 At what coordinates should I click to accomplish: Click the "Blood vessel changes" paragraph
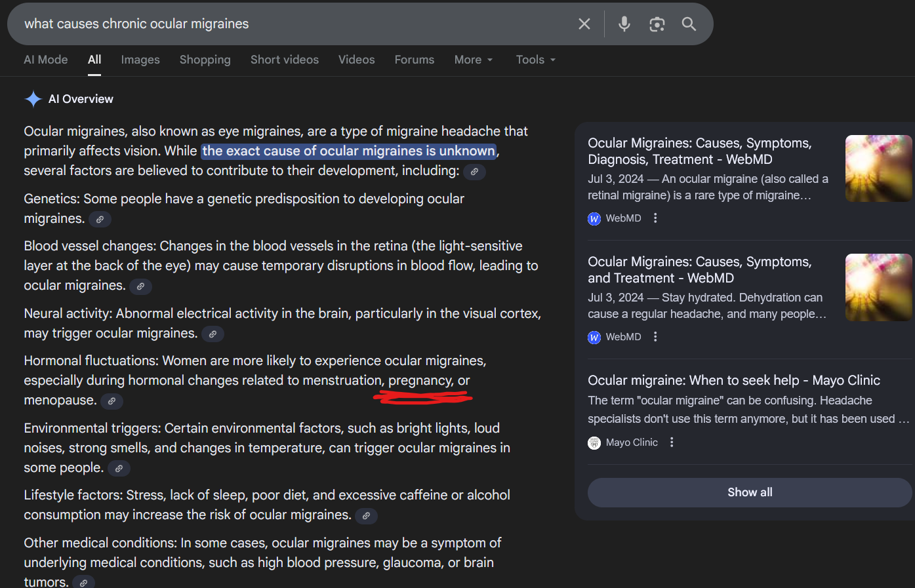281,265
